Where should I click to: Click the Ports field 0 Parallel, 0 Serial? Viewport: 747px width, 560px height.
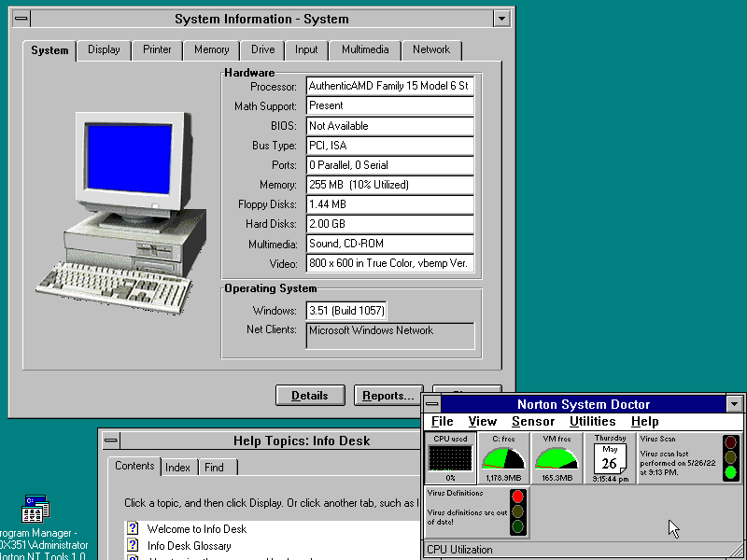click(x=389, y=165)
